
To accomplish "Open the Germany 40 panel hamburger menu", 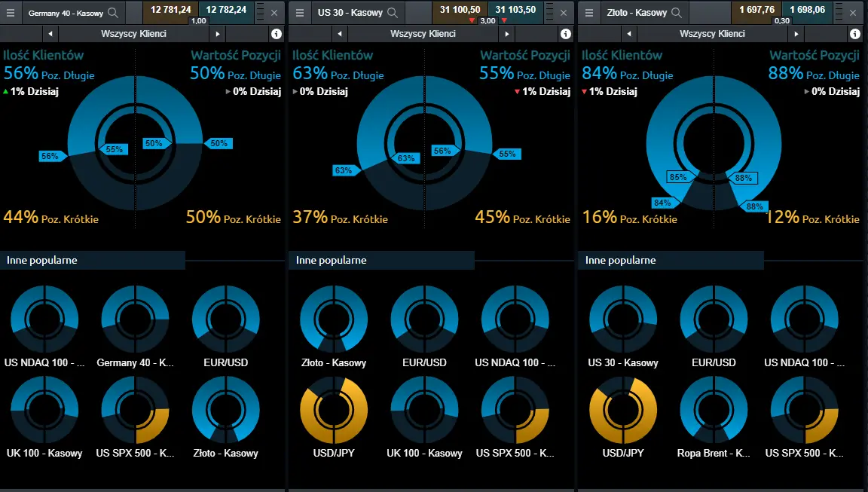I will (x=11, y=12).
